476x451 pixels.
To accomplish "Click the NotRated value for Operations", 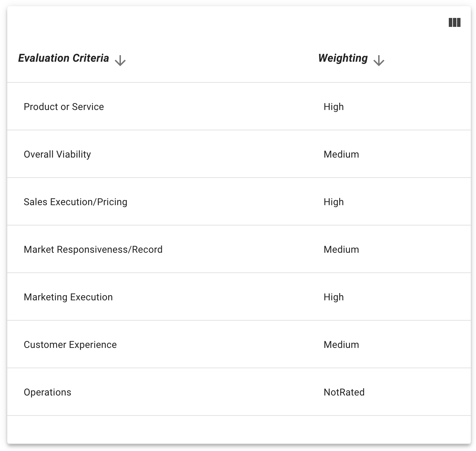I will [344, 392].
